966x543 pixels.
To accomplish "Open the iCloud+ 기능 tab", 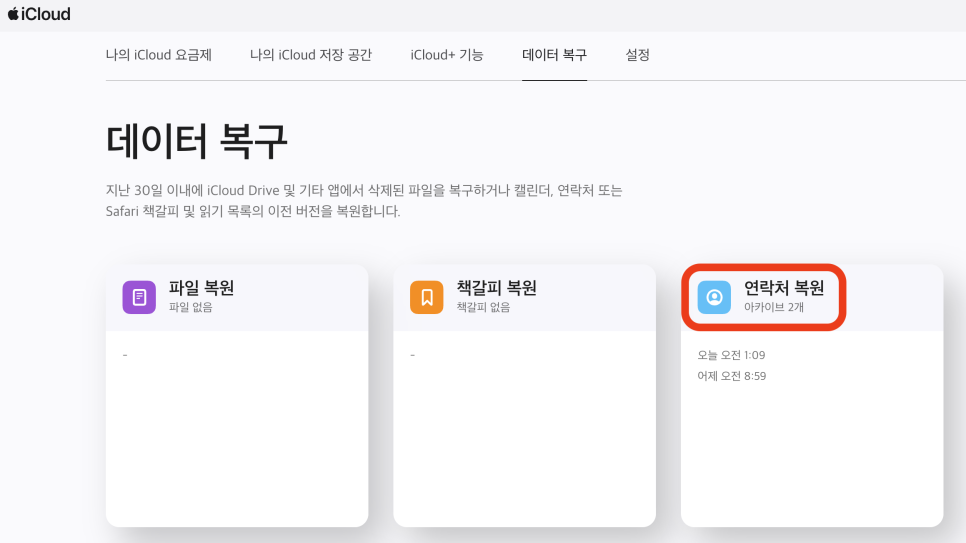I will tap(447, 55).
